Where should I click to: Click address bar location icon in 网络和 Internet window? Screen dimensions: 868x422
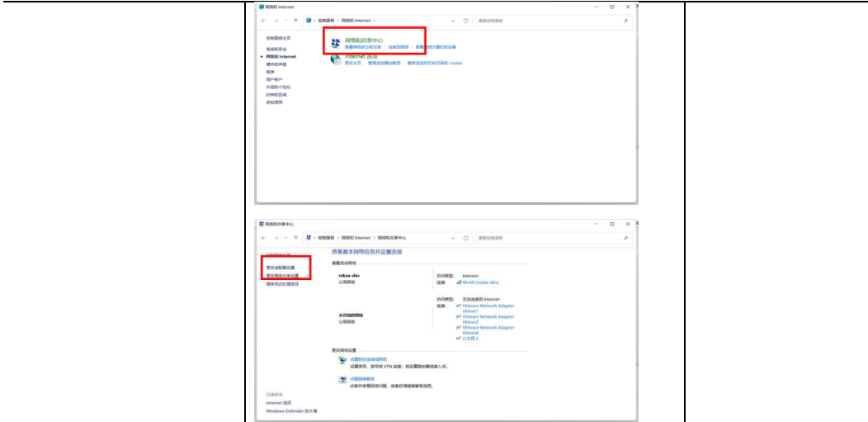click(309, 21)
